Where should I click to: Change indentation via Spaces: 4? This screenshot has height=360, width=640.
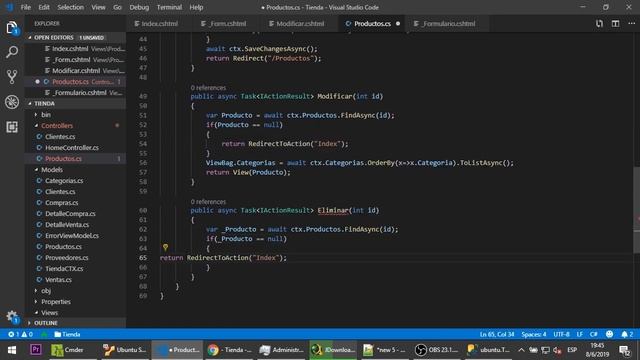pyautogui.click(x=533, y=334)
